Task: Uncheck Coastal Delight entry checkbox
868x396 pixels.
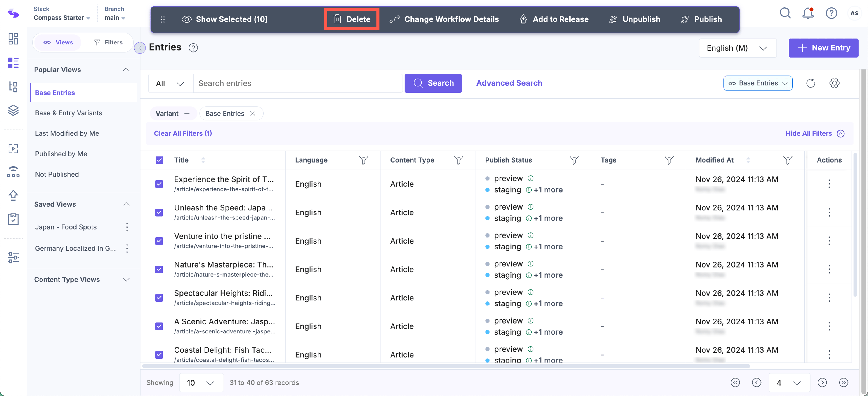Action: 159,354
